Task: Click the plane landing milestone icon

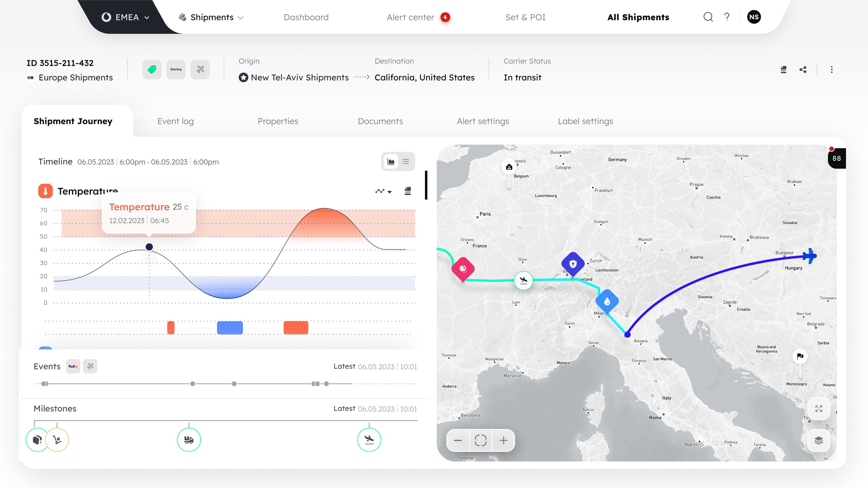Action: (x=369, y=440)
